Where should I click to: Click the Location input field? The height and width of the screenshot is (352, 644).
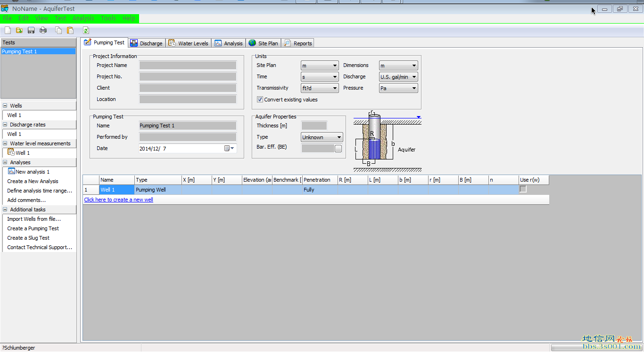tap(188, 100)
